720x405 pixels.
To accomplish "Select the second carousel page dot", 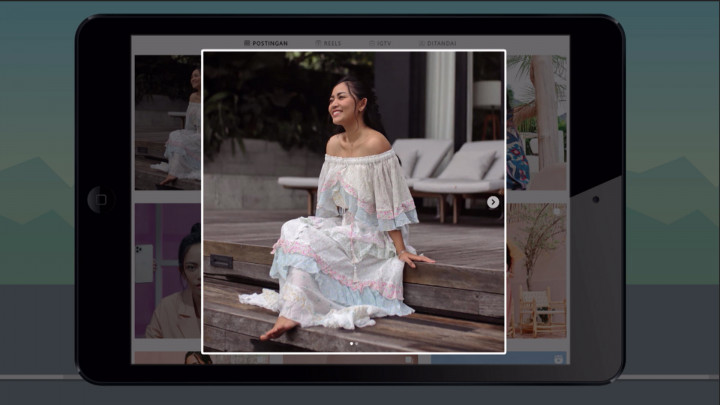I will pos(357,344).
